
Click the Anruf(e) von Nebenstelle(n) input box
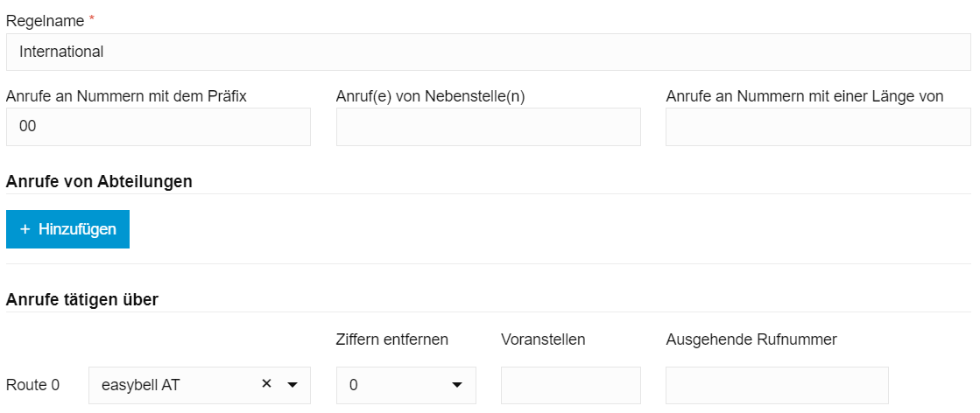point(488,127)
